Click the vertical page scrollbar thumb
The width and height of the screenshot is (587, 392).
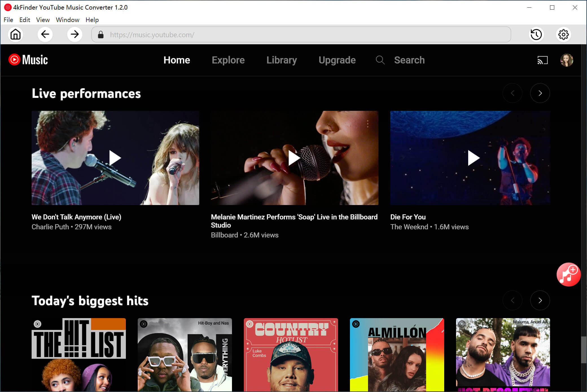(x=584, y=350)
